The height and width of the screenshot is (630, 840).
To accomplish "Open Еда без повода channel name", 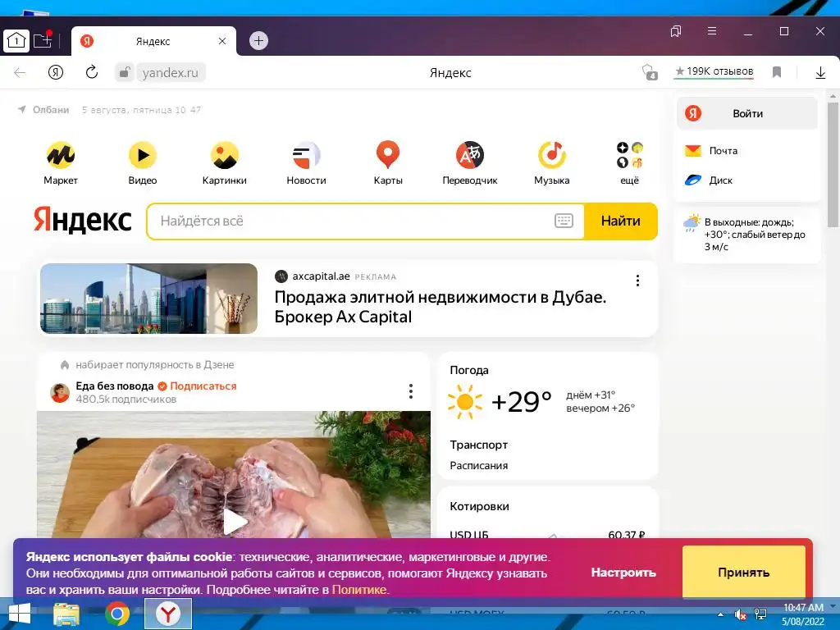I will 115,386.
